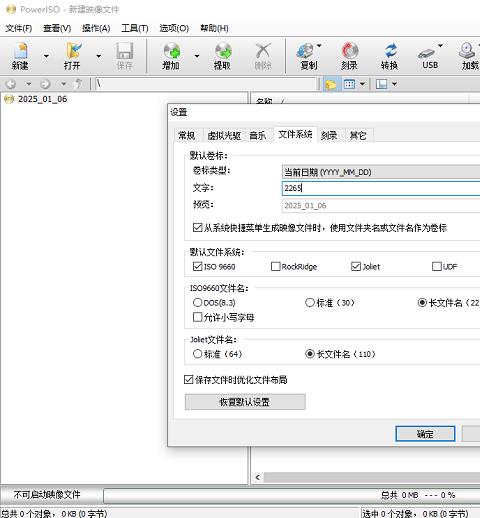480x518 pixels.
Task: Click the Up one level icon
Action: [x=78, y=84]
